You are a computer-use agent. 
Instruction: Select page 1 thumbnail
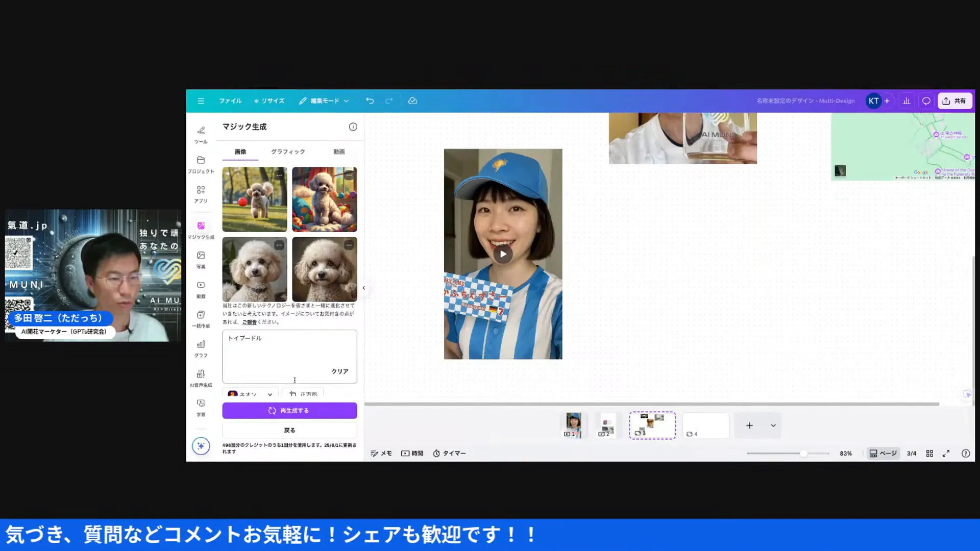(x=574, y=425)
